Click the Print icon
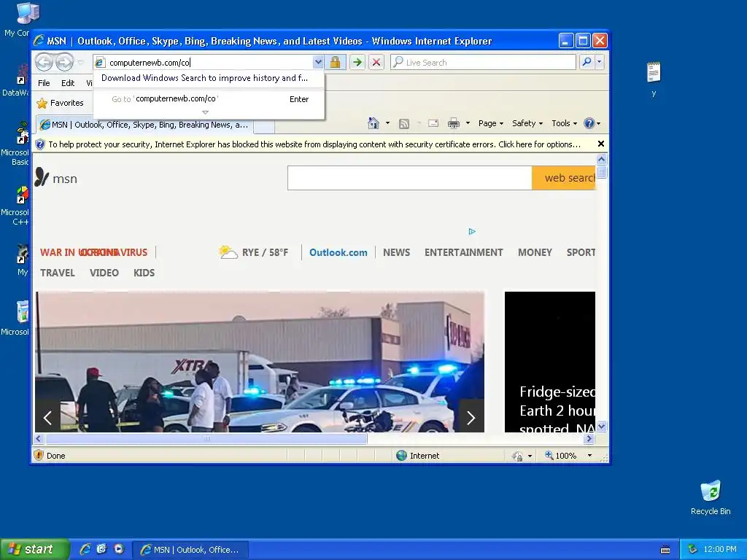The width and height of the screenshot is (747, 560). click(x=454, y=124)
